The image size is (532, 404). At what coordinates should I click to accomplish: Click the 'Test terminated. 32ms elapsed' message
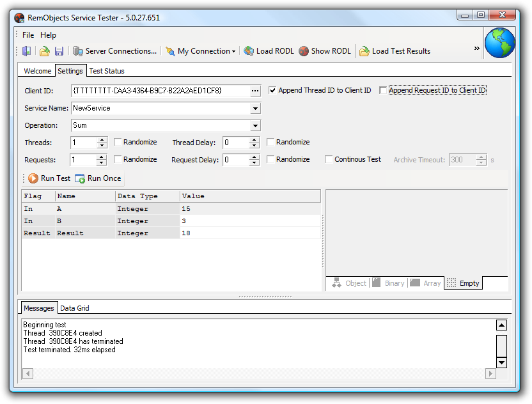coord(69,350)
